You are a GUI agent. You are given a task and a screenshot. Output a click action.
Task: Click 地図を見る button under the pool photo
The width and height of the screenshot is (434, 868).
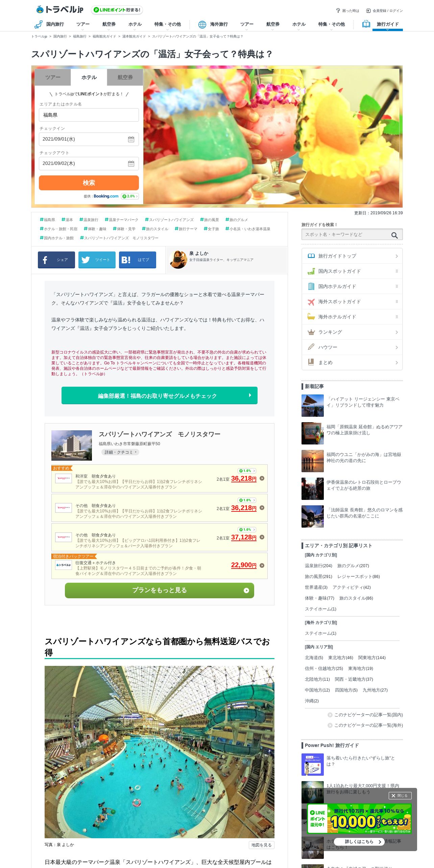tap(261, 845)
